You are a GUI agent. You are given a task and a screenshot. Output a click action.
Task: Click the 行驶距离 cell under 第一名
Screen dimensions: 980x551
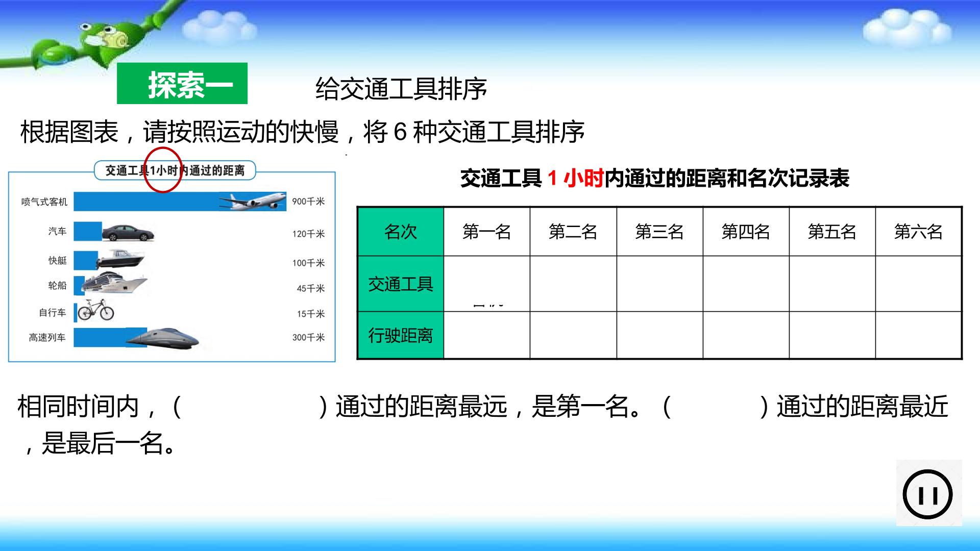point(487,335)
